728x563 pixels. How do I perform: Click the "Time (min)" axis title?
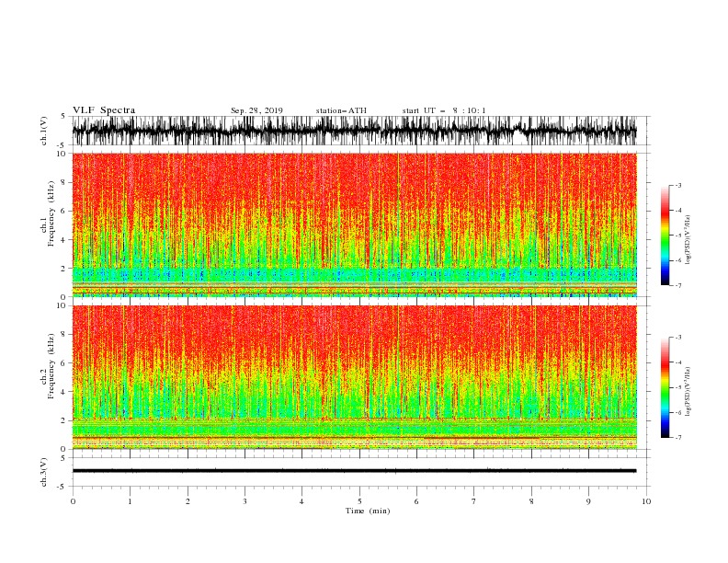[x=368, y=511]
